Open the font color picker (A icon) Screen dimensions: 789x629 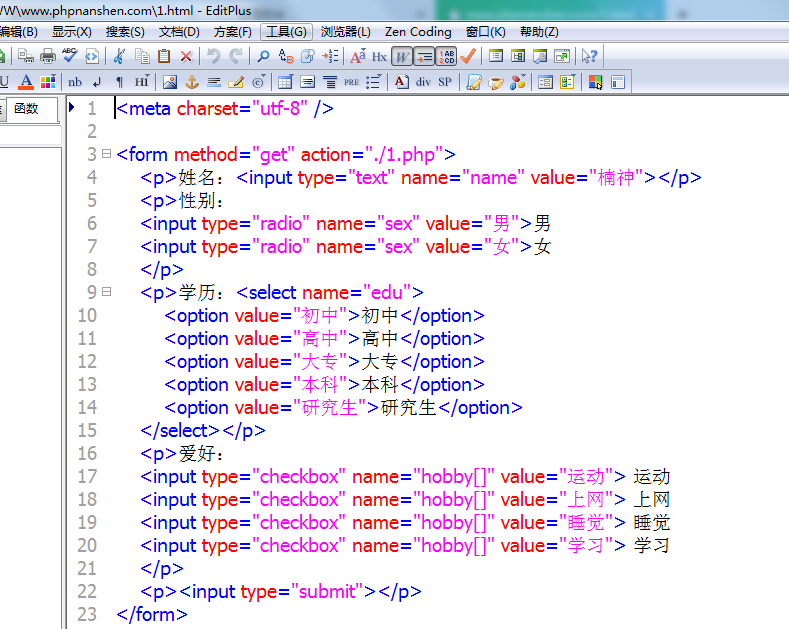point(26,82)
